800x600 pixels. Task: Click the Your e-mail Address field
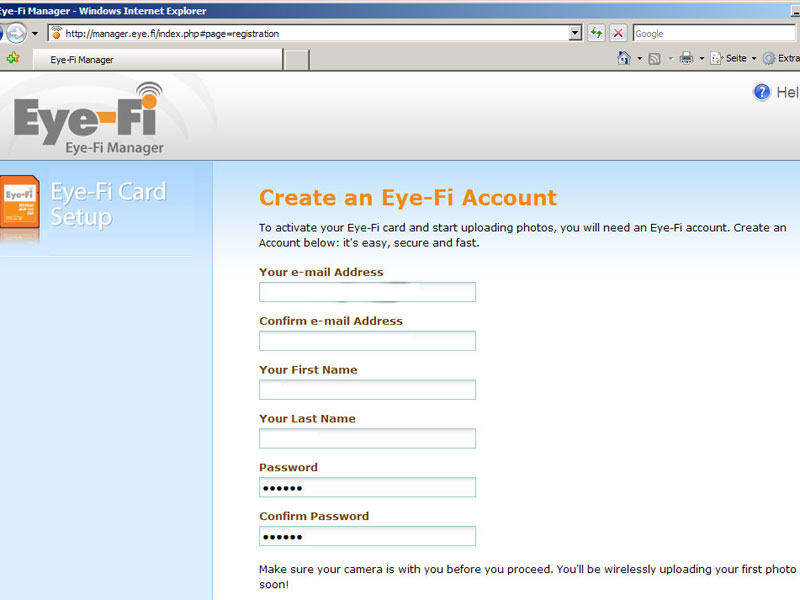tap(367, 292)
